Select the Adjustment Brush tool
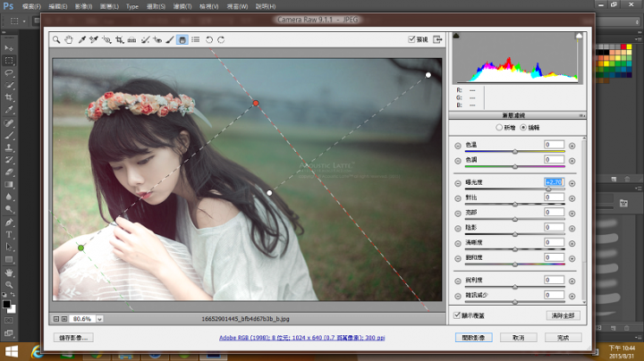644x361 pixels. (170, 40)
